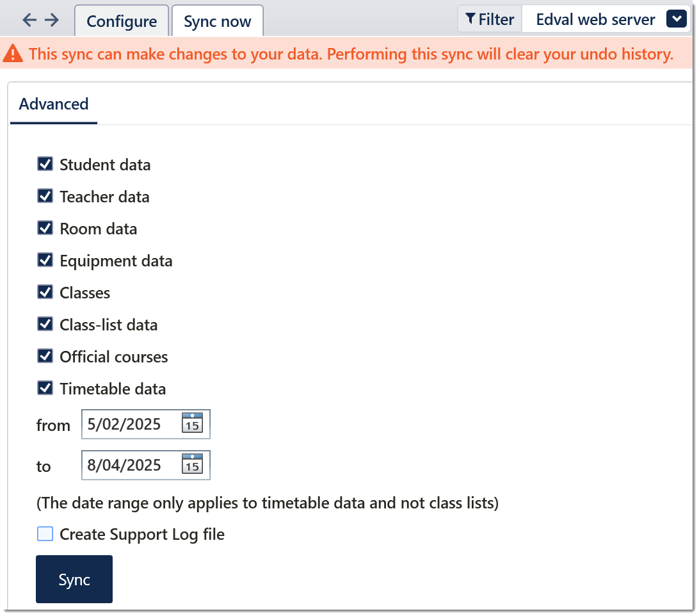Uncheck the Teacher data checkbox
The image size is (699, 616).
(x=45, y=196)
